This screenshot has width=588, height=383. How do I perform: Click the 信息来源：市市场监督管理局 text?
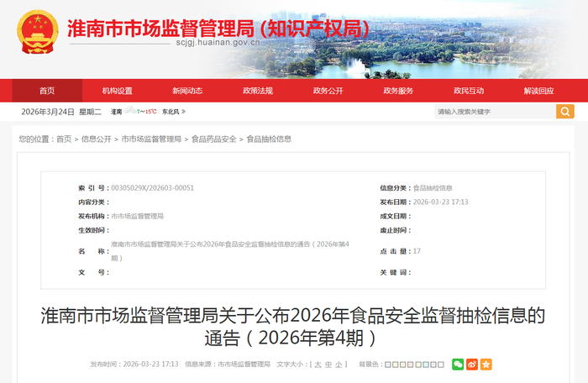click(228, 365)
